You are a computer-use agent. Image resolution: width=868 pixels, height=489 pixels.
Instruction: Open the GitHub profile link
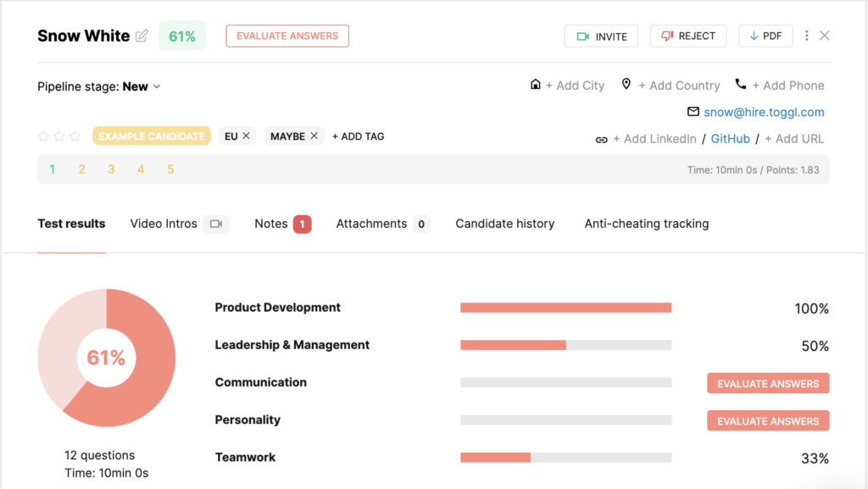[x=730, y=138]
